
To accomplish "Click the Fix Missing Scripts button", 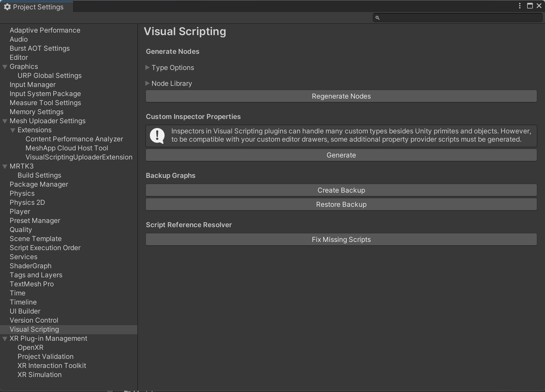I will [341, 239].
